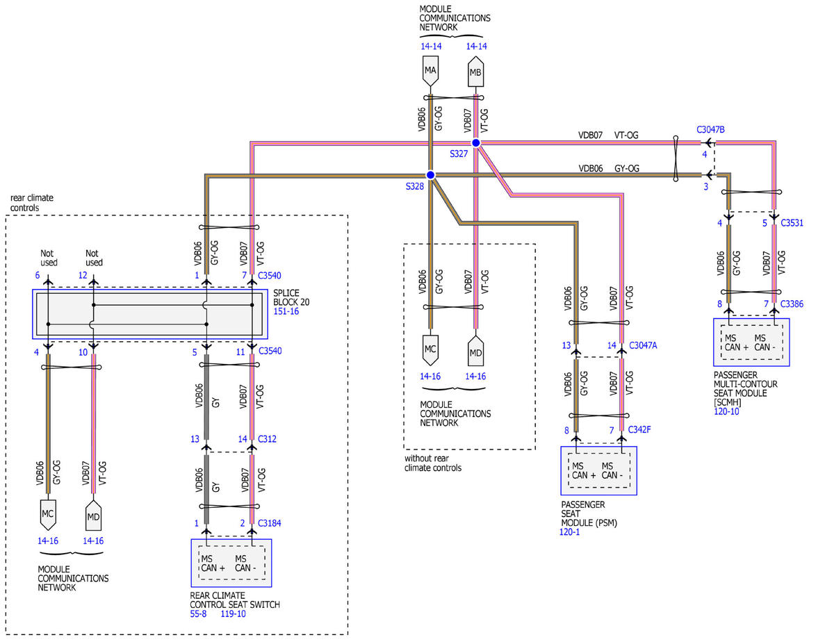Select the C3184 connector label
Viewport: 834px width, 644px height.
tap(271, 523)
